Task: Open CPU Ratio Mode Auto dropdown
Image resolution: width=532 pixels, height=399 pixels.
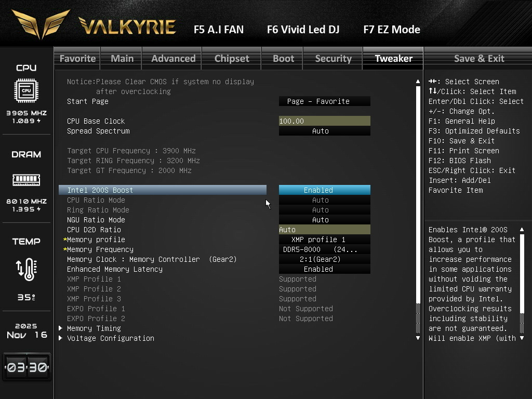Action: [324, 200]
